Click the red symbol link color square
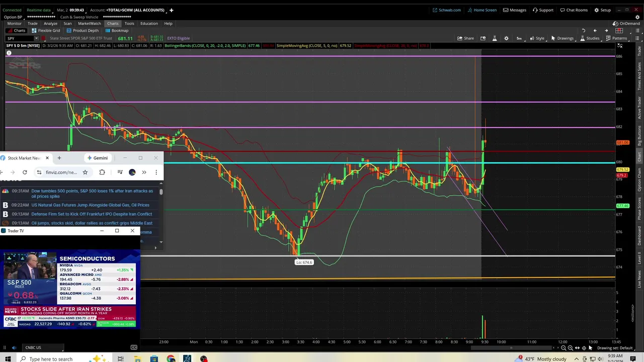Viewport: 644px width, 362px height. tap(44, 38)
